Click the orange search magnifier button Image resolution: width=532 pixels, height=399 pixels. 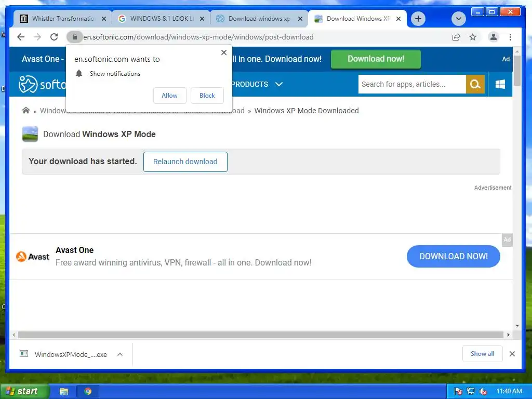tap(475, 84)
